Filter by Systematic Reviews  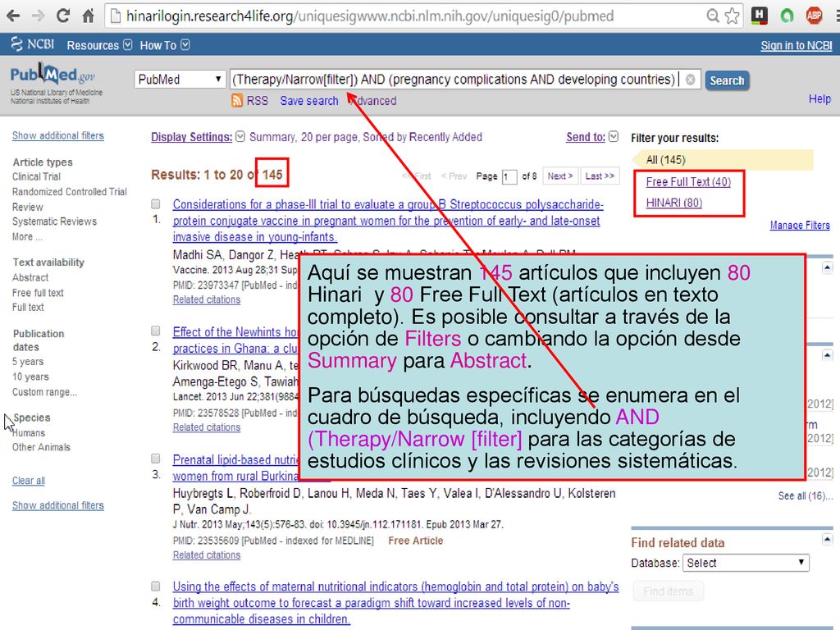(x=54, y=221)
